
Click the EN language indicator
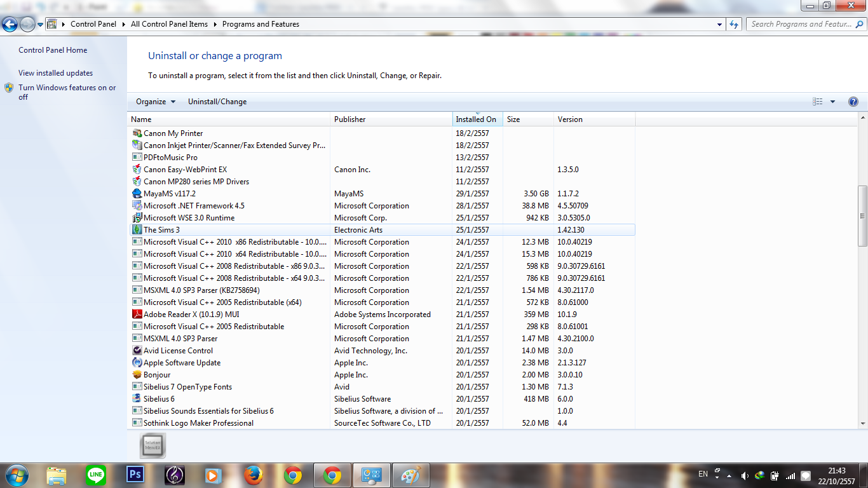pos(703,474)
